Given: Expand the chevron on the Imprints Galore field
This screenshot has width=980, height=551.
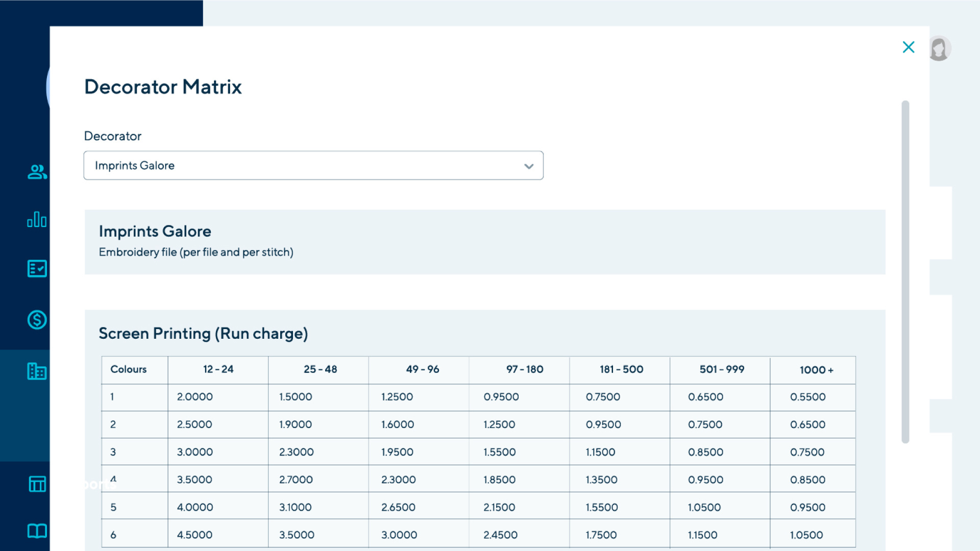Looking at the screenshot, I should [528, 165].
